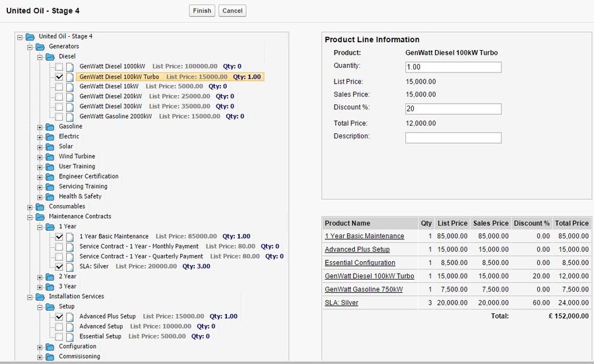Select GenWatt Diesel 200kW tree item
Screen dimensions: 594x364
[x=110, y=96]
